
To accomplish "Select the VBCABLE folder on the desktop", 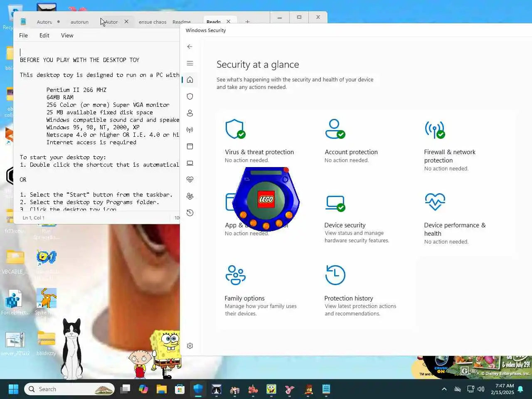I will (x=15, y=263).
